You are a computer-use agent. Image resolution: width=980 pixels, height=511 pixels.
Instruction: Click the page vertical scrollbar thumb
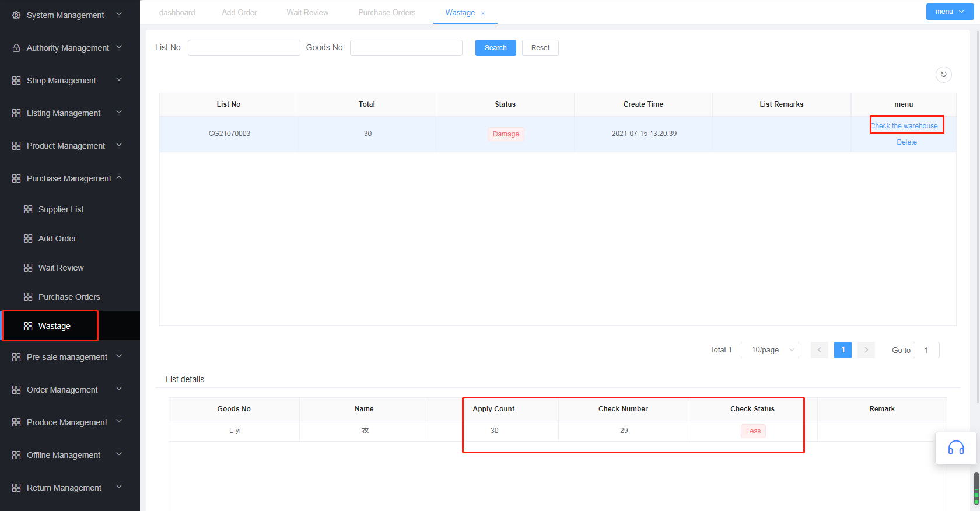[977, 489]
